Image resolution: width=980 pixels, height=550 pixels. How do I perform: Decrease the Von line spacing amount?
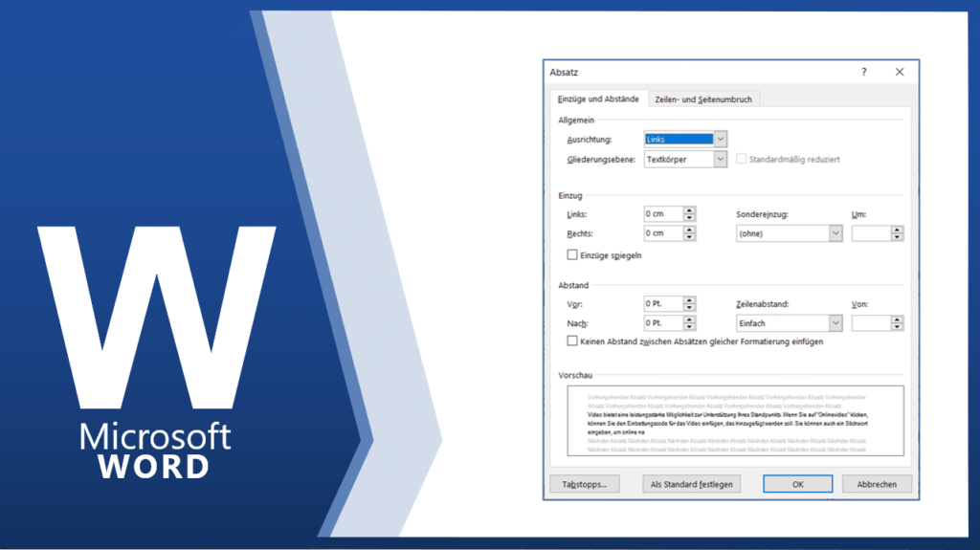897,327
